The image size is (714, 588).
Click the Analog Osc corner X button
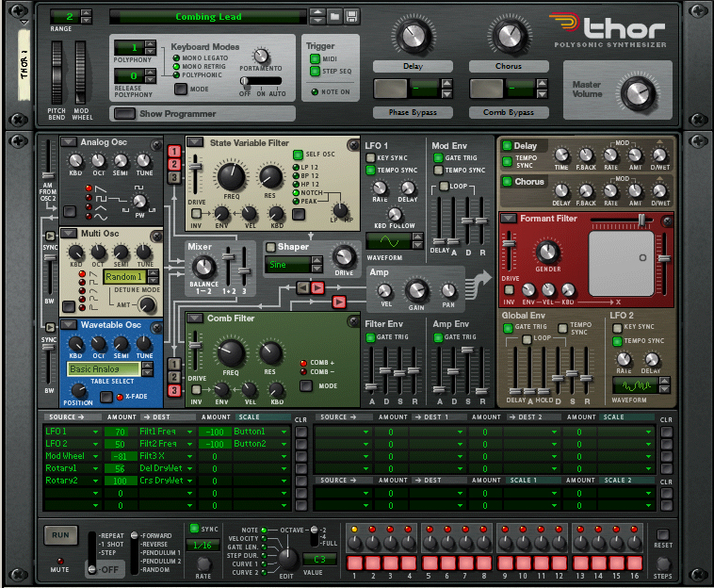coord(156,145)
